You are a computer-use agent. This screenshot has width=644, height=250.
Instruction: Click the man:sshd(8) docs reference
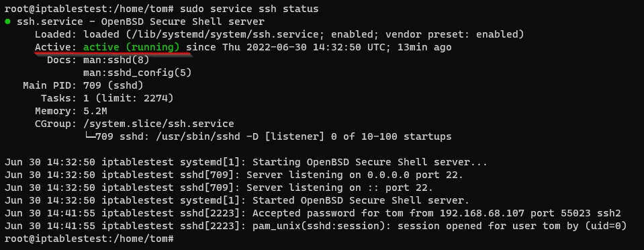click(116, 60)
